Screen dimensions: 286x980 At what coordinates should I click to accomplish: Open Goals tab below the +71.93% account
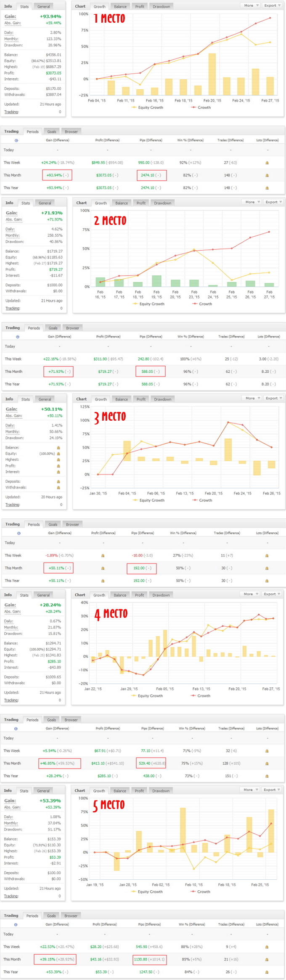(53, 328)
